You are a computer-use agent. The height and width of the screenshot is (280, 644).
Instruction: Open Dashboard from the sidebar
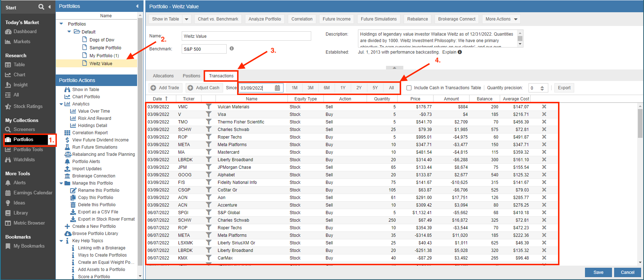(x=25, y=32)
